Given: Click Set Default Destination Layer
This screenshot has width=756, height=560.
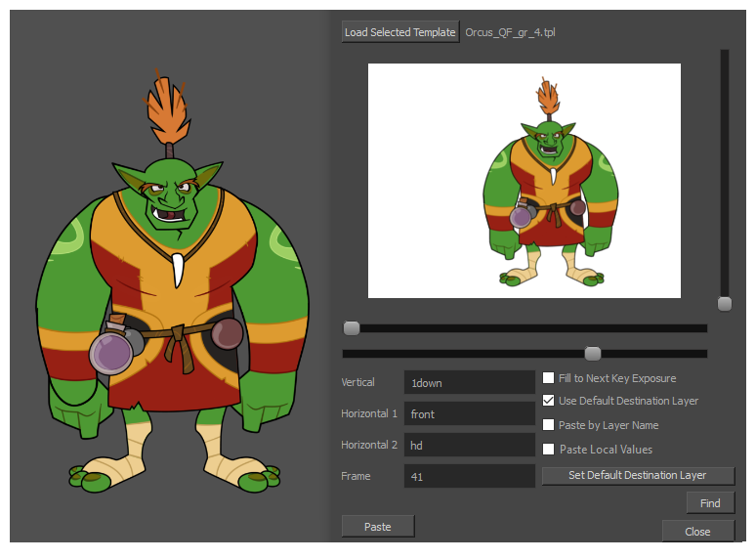Looking at the screenshot, I should click(x=637, y=475).
